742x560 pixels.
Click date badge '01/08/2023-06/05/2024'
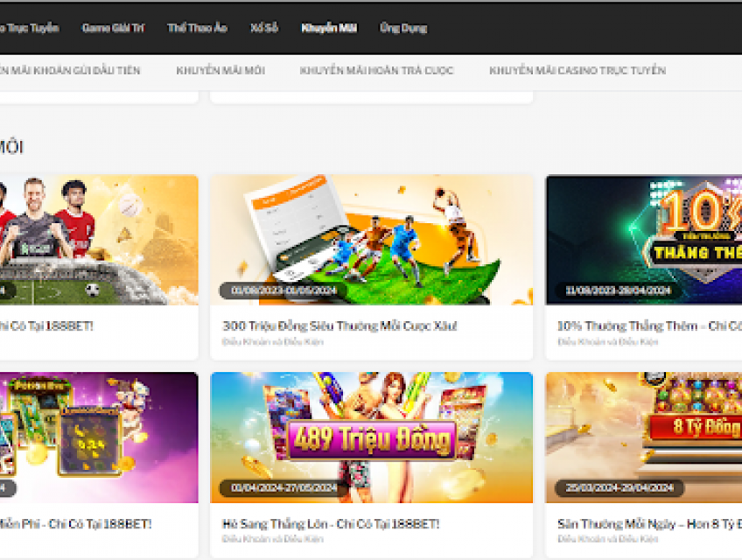point(283,290)
